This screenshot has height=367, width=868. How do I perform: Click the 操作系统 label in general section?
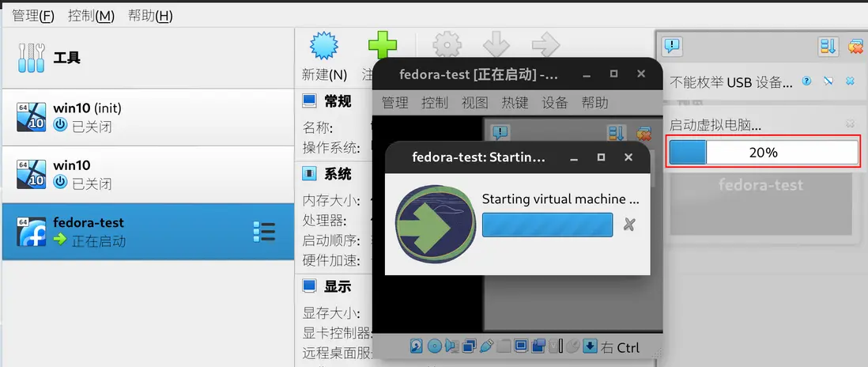pyautogui.click(x=331, y=148)
